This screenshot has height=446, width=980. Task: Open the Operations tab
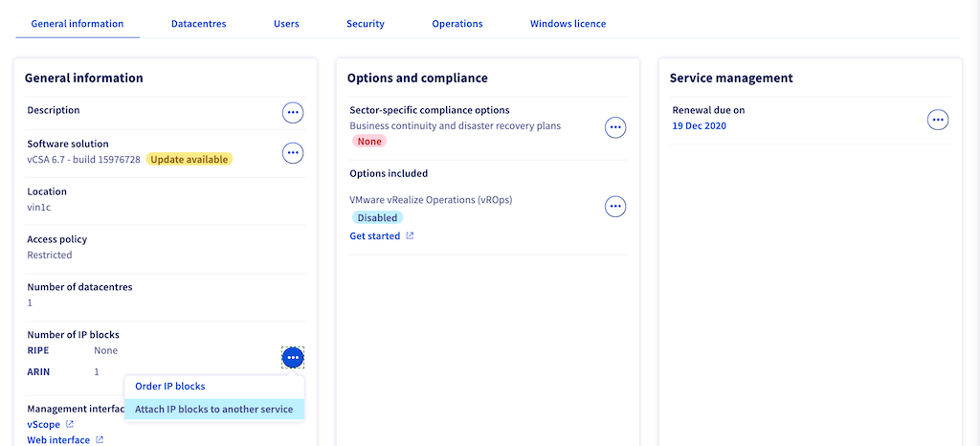457,24
